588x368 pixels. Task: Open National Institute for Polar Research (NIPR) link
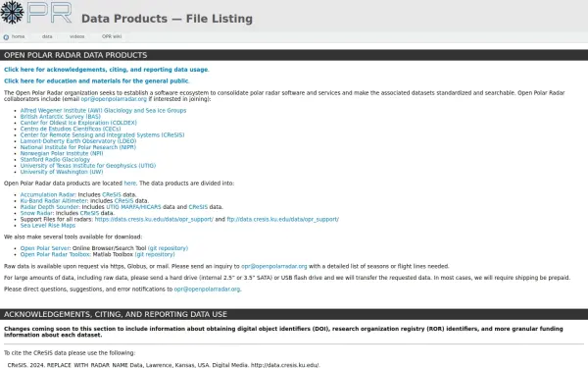78,147
